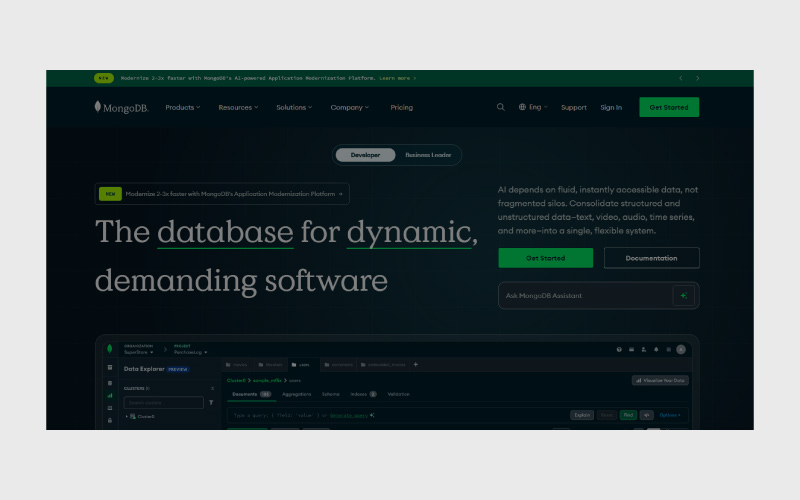Click the code toggle button beside Find
The width and height of the screenshot is (800, 500).
646,415
